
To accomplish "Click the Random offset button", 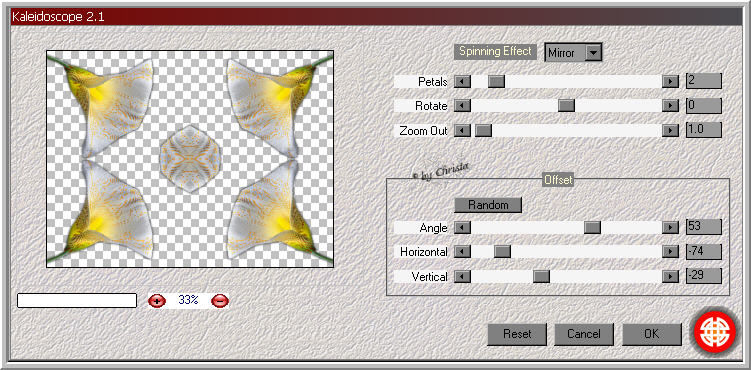I will pyautogui.click(x=488, y=205).
